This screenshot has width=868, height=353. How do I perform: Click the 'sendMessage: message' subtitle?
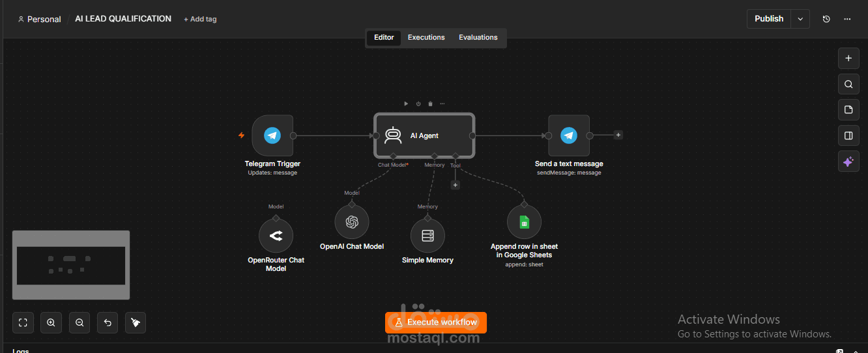tap(569, 173)
